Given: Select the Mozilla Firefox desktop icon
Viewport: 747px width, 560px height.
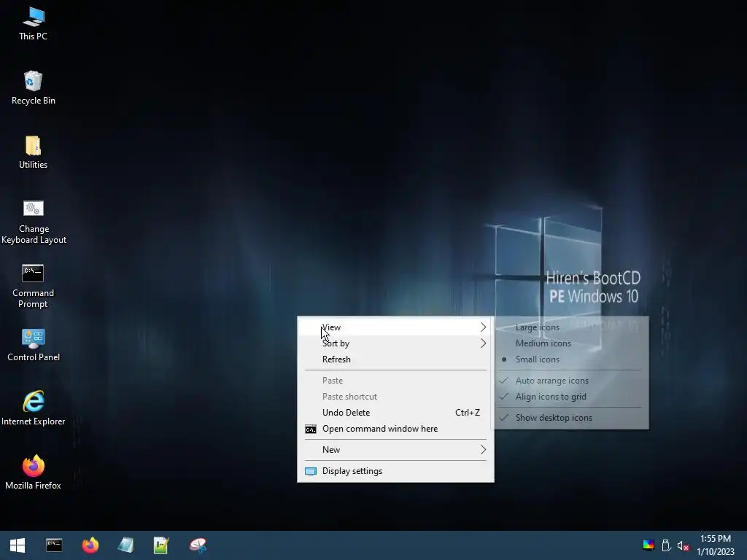Looking at the screenshot, I should pyautogui.click(x=33, y=472).
